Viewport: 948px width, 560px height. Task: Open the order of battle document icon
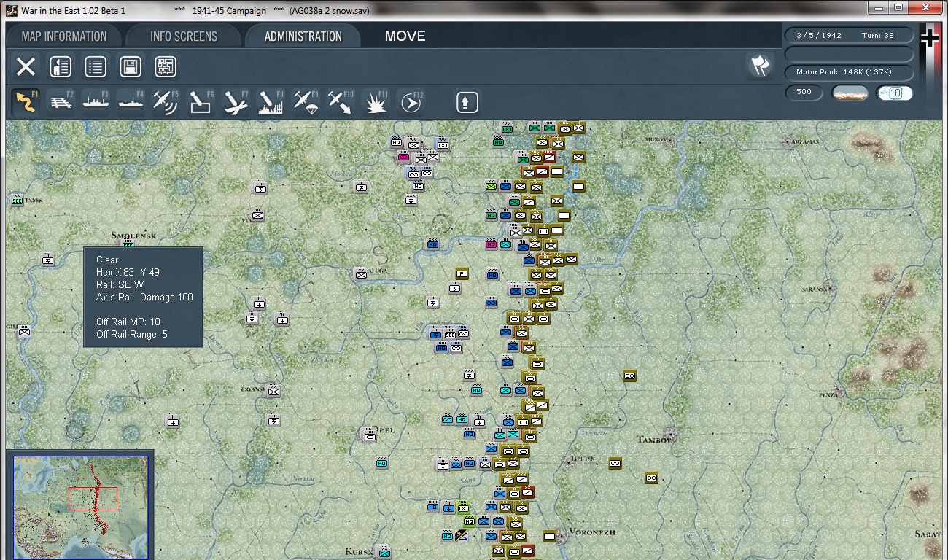tap(61, 67)
